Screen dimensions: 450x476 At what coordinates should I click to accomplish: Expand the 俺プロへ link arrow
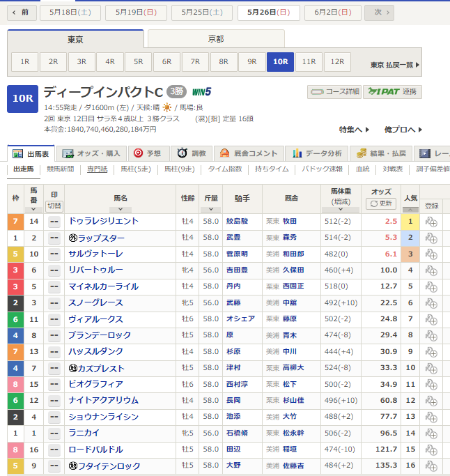[x=423, y=130]
